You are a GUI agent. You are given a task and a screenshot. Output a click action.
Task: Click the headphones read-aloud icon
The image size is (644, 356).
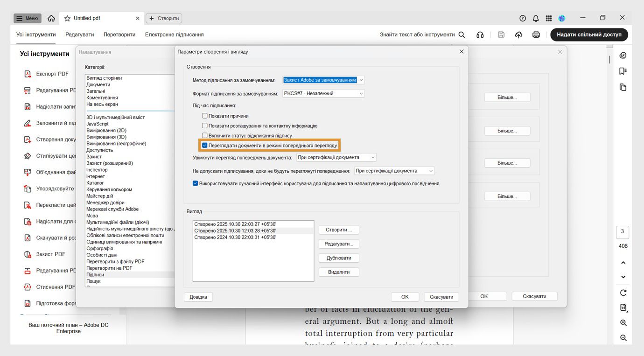[480, 35]
